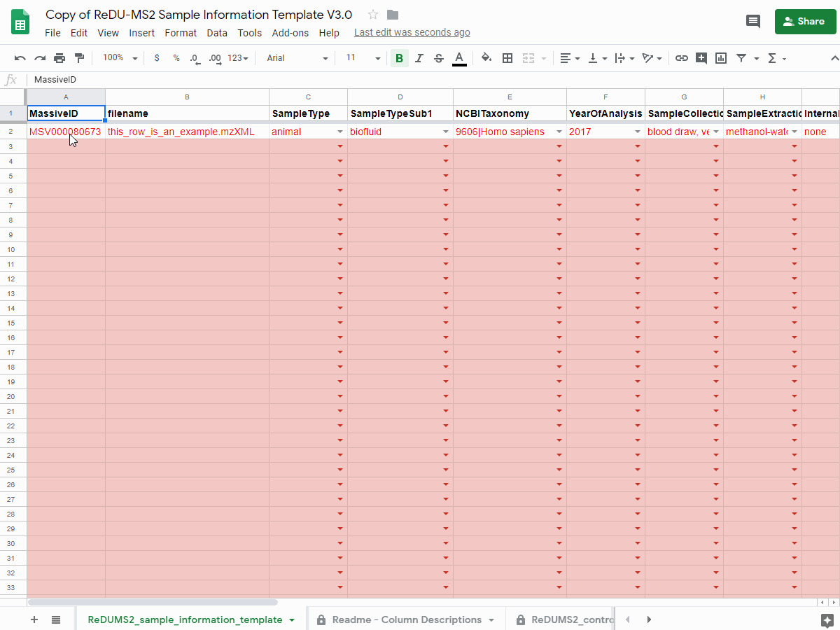Click the horizontal scrollbar thumb
Viewport: 840px width, 630px height.
(x=153, y=602)
